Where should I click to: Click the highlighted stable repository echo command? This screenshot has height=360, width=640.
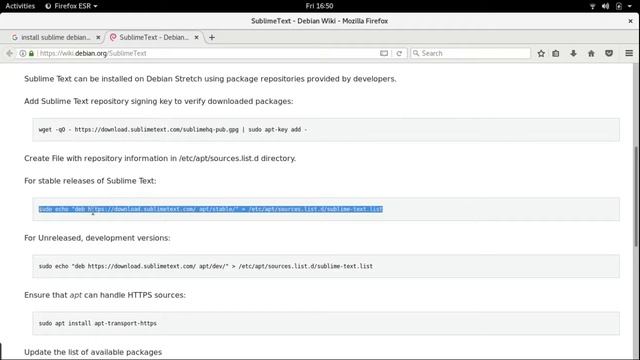click(x=211, y=209)
